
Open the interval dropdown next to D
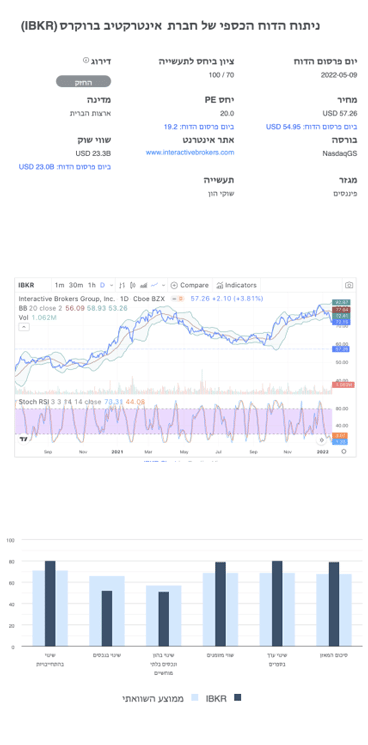112,285
